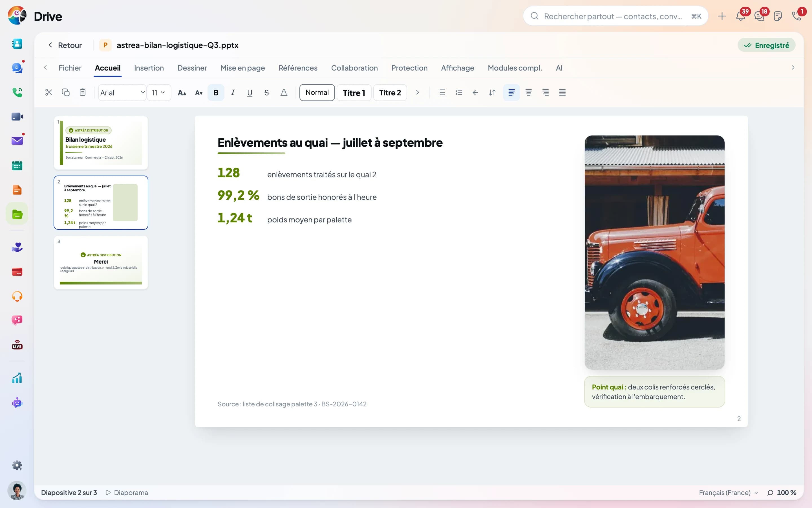Switch to the Mise en page tab
The image size is (812, 508).
point(242,68)
